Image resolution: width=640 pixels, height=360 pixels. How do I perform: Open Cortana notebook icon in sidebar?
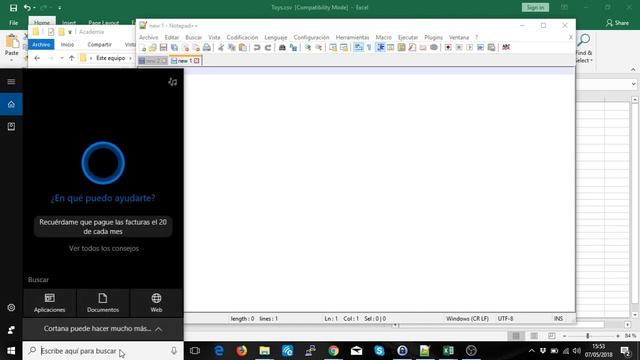11,127
